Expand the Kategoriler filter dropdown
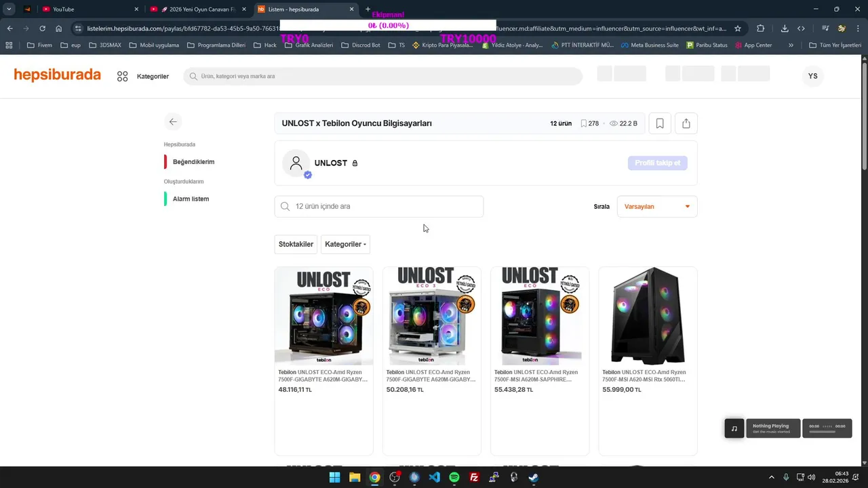Image resolution: width=868 pixels, height=488 pixels. [345, 244]
